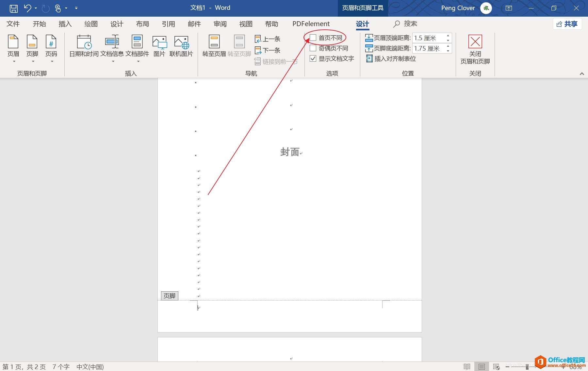Image resolution: width=588 pixels, height=371 pixels.
Task: Switch to Web Layout view icon
Action: [496, 367]
